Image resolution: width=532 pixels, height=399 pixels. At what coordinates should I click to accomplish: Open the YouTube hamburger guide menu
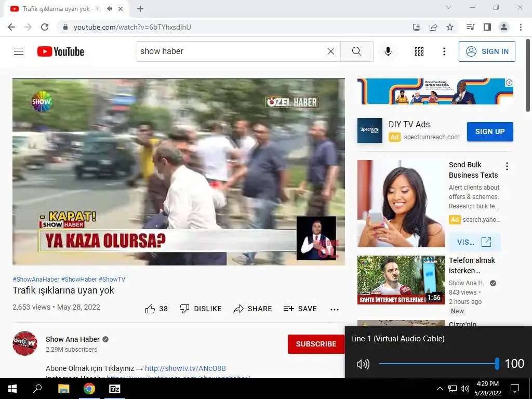pos(19,51)
